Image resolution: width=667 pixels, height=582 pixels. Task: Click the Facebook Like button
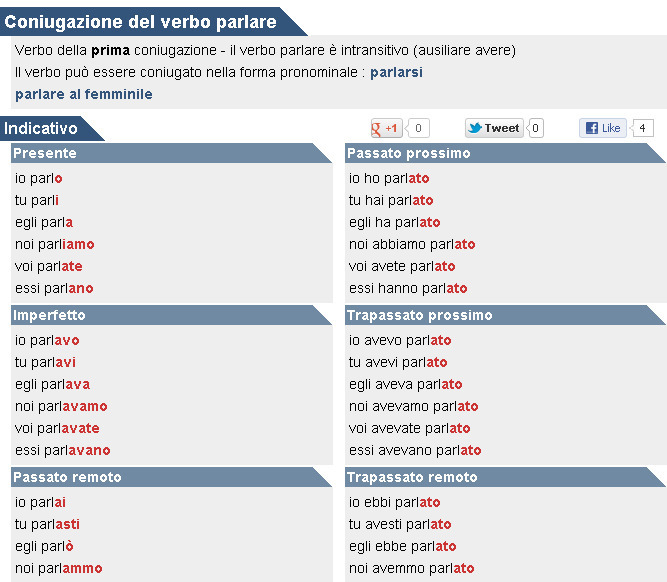point(603,128)
